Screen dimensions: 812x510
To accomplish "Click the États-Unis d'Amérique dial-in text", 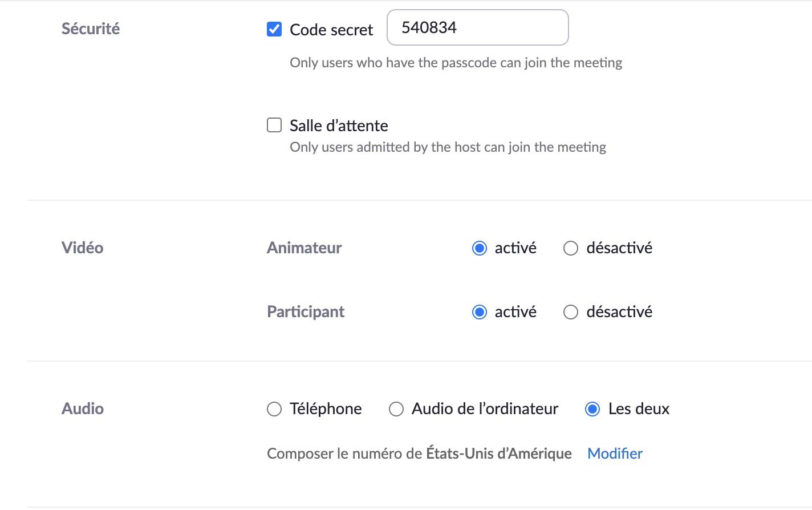I will click(x=499, y=454).
